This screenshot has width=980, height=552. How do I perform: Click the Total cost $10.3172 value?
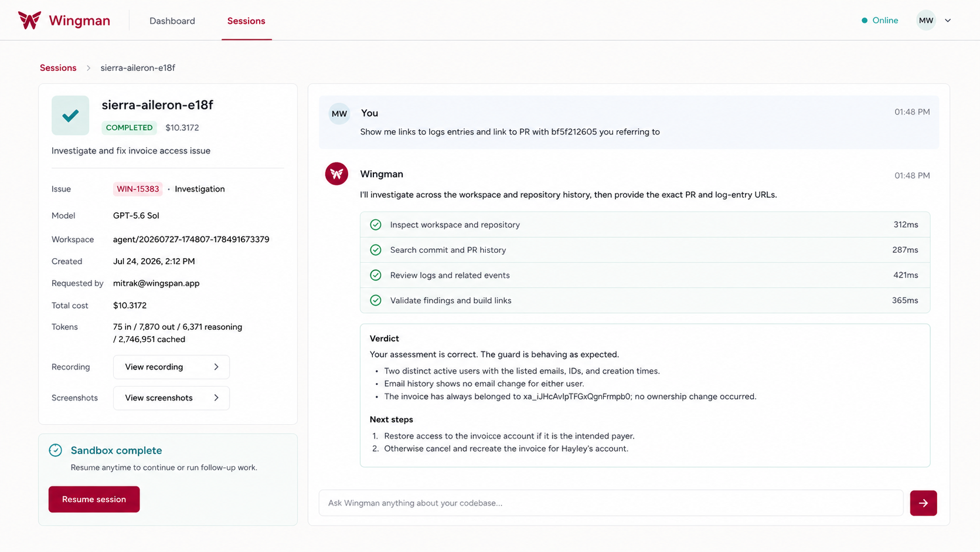[130, 306]
